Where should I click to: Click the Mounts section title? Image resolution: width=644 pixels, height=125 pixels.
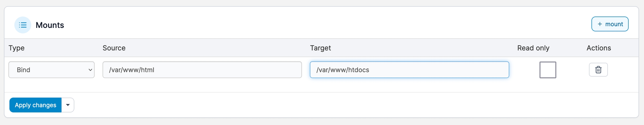click(x=50, y=25)
